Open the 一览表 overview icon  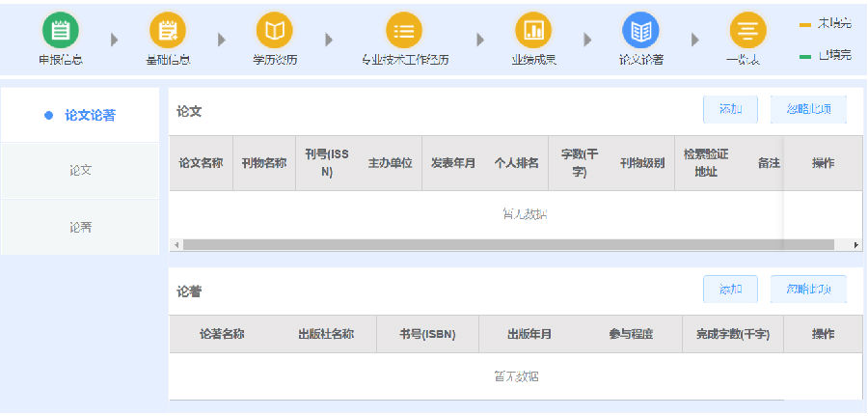click(747, 31)
